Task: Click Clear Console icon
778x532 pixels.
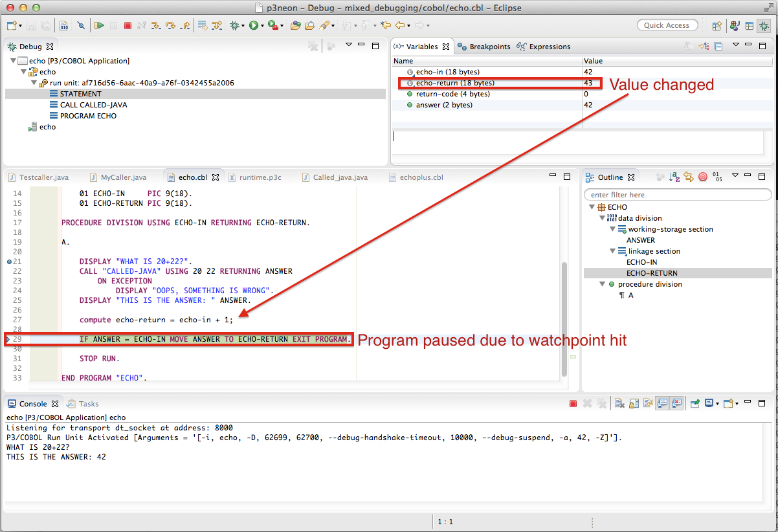Action: [618, 403]
